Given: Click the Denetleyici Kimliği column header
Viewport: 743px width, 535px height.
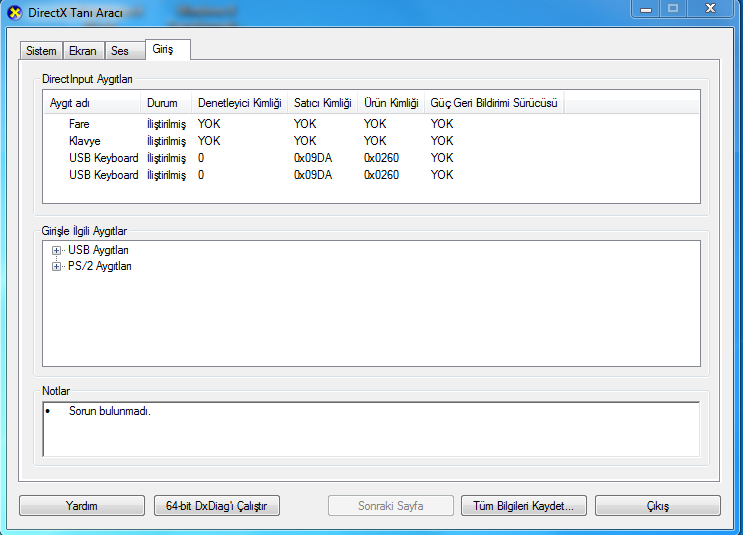Looking at the screenshot, I should tap(240, 103).
